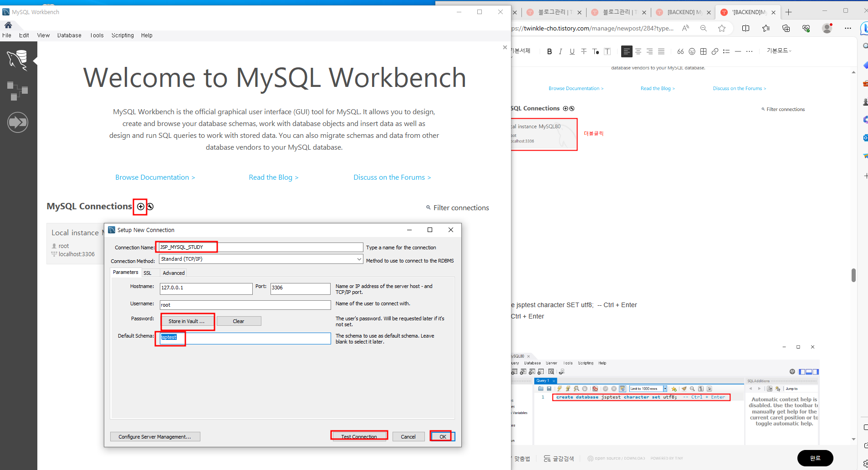Screen dimensions: 868x470
Task: Open the Edit menu
Action: (x=24, y=35)
